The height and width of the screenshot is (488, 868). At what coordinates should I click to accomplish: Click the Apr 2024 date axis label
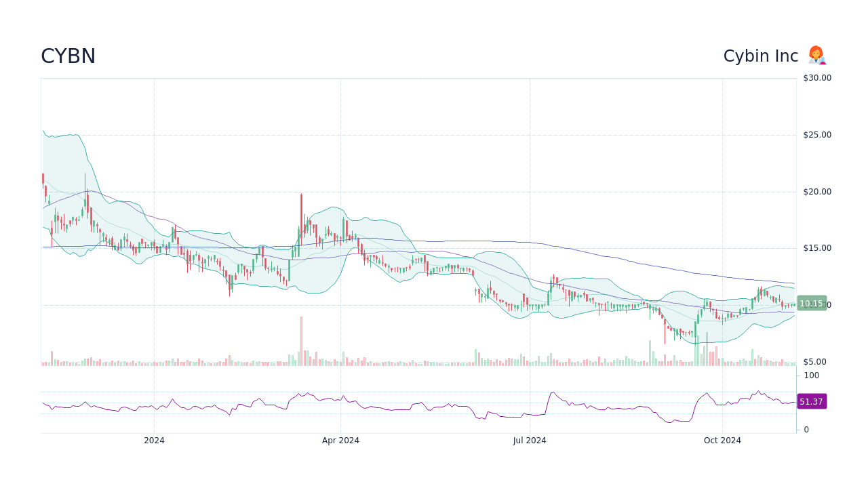click(340, 441)
